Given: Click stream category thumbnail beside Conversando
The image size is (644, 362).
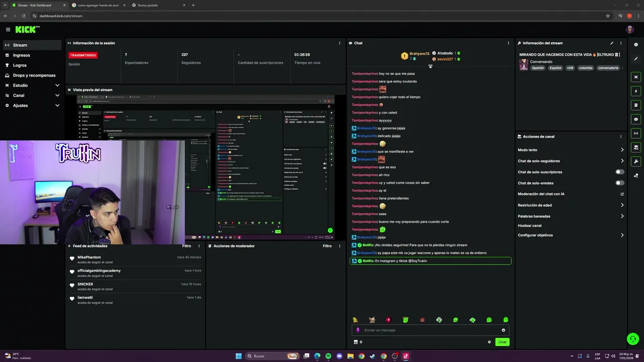Looking at the screenshot, I should [x=524, y=64].
